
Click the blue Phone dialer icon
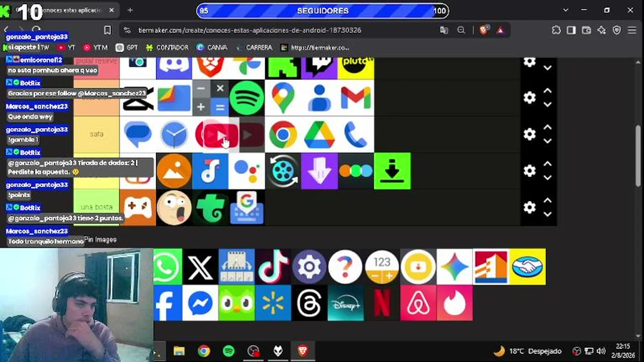coord(356,134)
